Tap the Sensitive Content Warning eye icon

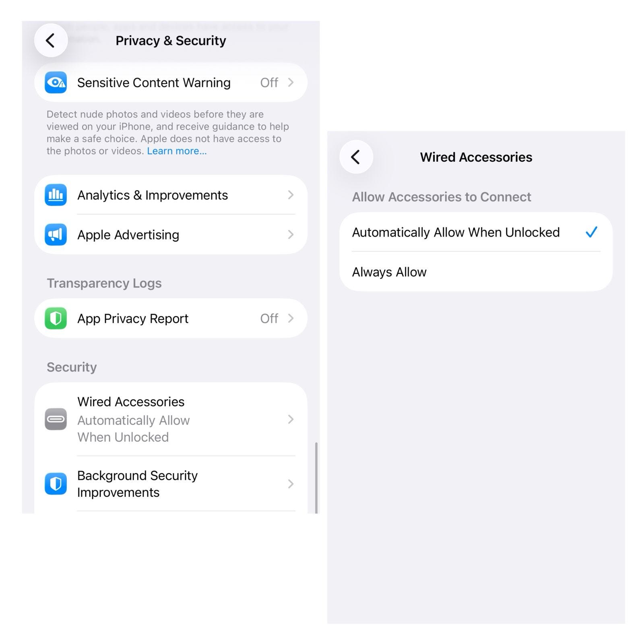tap(56, 83)
